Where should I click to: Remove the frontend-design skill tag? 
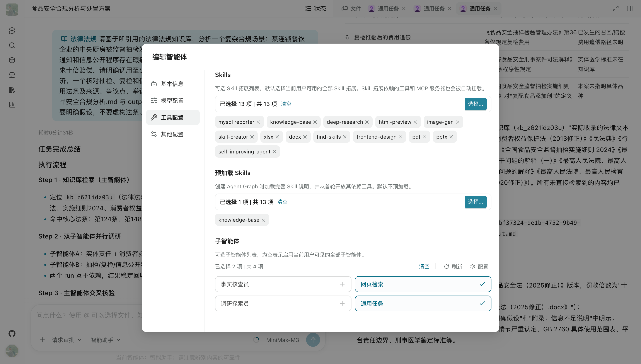coord(401,137)
